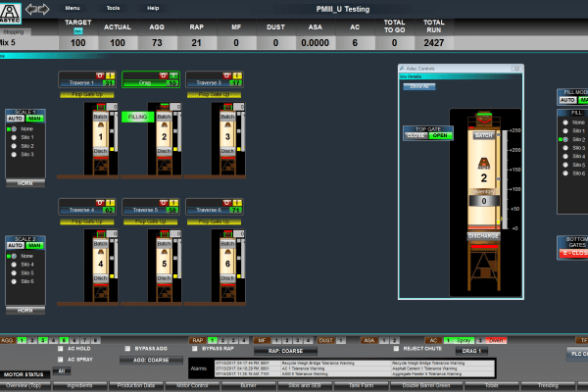The image size is (588, 392).
Task: Open the Help menu
Action: 153,8
